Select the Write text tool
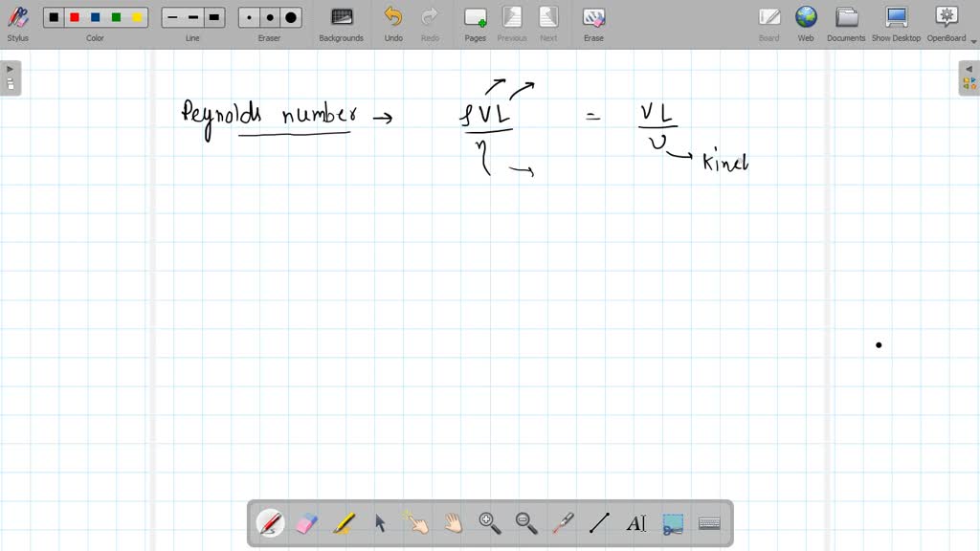This screenshot has width=980, height=551. pyautogui.click(x=637, y=523)
